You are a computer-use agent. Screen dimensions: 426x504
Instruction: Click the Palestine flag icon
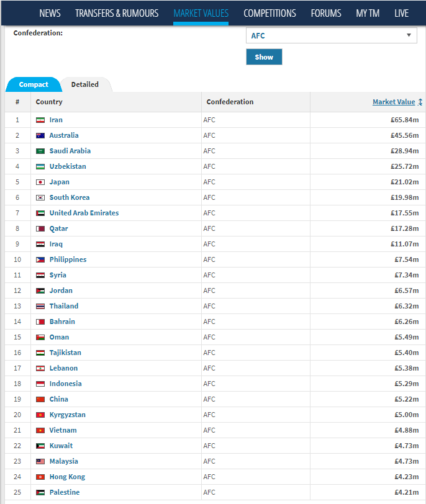(x=40, y=492)
